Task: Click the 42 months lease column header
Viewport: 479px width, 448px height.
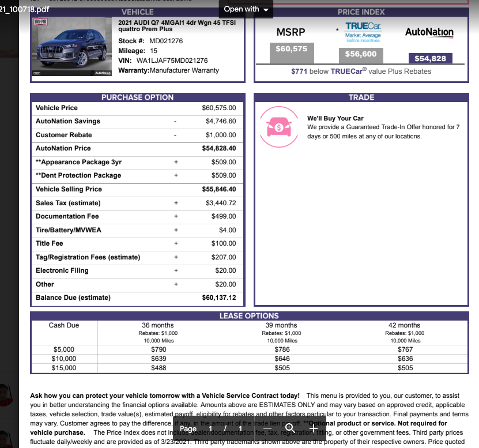Action: (404, 325)
